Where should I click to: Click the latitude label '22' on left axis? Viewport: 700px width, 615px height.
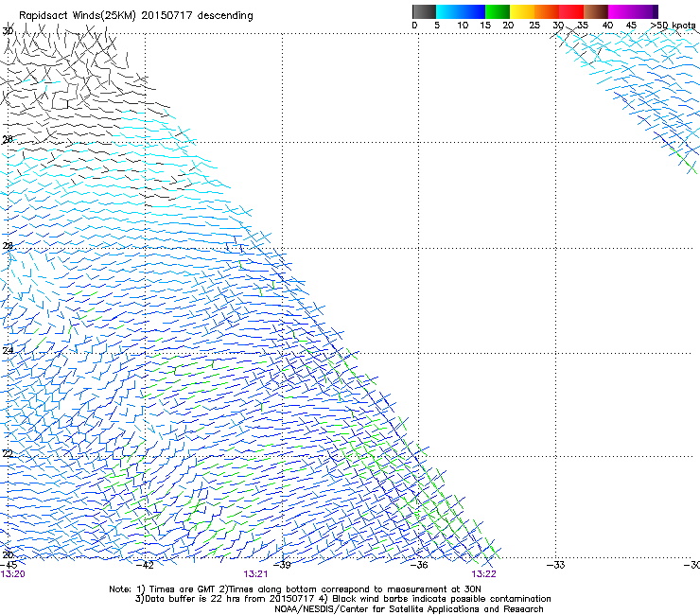(x=8, y=454)
